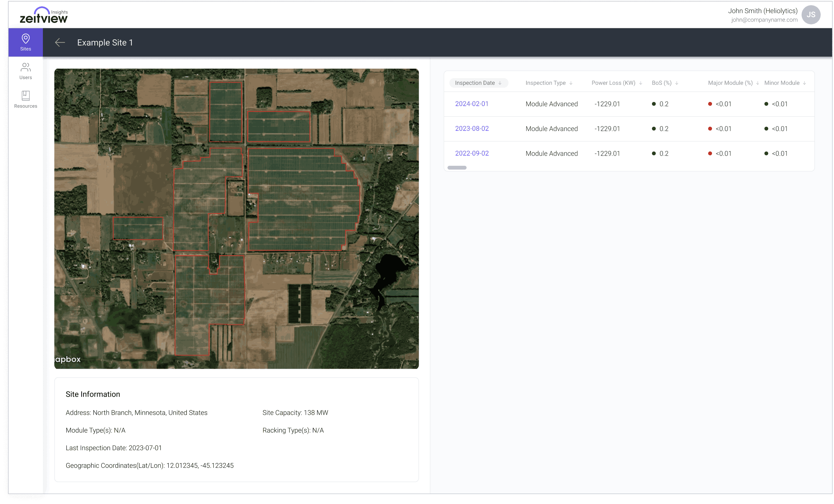Open the Users section in sidebar
The height and width of the screenshot is (504, 834).
(x=25, y=71)
